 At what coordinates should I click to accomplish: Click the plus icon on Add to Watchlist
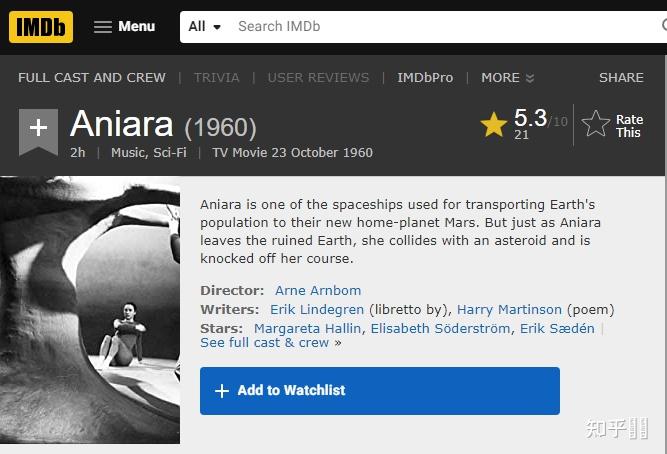[222, 391]
